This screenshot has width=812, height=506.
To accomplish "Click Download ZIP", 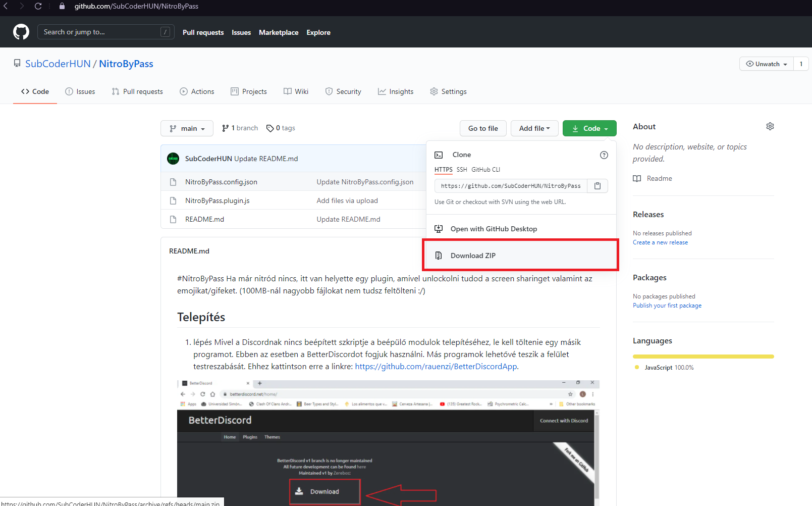I will pyautogui.click(x=521, y=256).
